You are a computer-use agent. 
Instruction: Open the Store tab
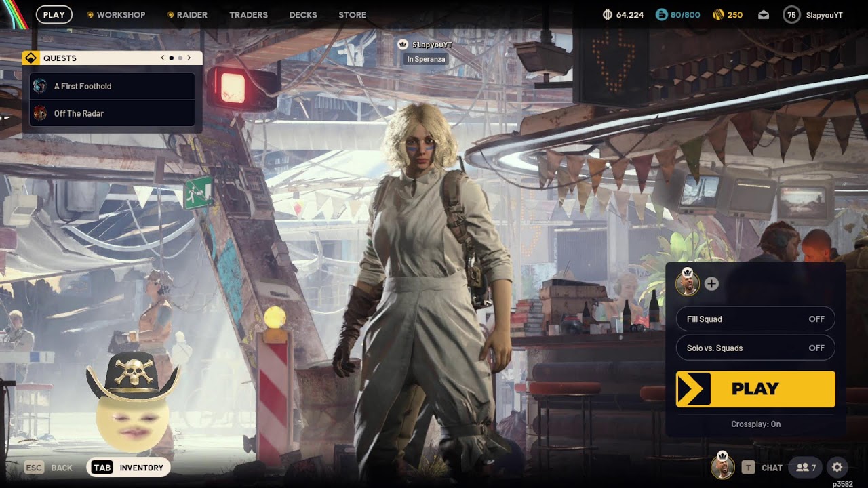point(353,15)
